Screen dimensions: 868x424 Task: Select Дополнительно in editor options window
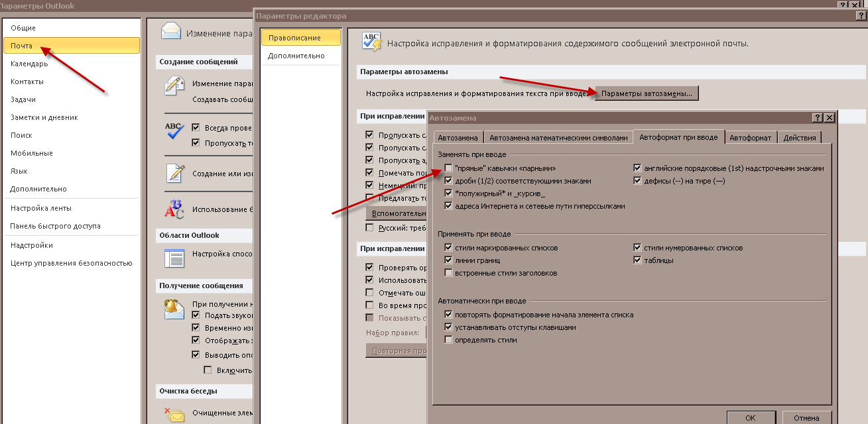(300, 56)
